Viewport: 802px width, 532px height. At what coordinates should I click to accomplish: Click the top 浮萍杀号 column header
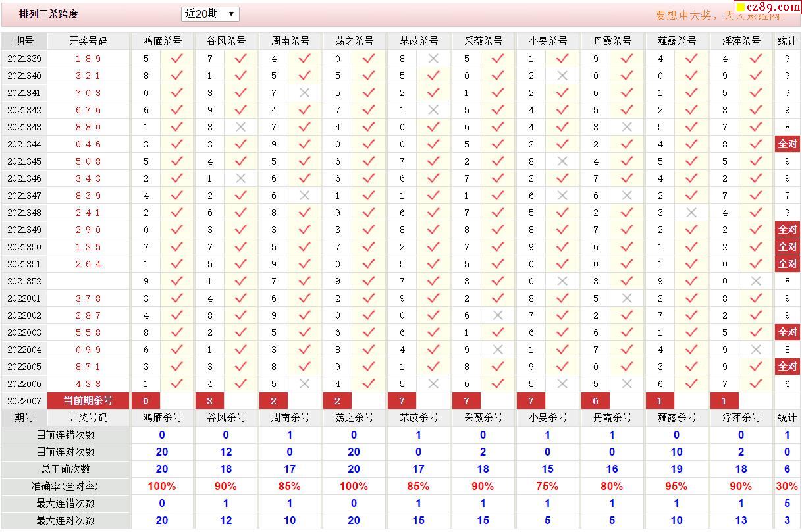click(741, 41)
